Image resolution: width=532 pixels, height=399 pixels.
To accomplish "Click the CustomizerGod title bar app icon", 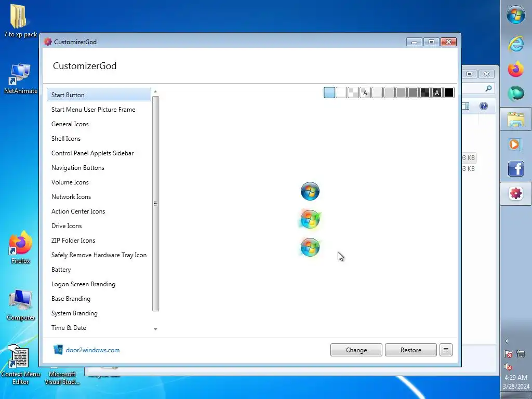I will tap(48, 42).
